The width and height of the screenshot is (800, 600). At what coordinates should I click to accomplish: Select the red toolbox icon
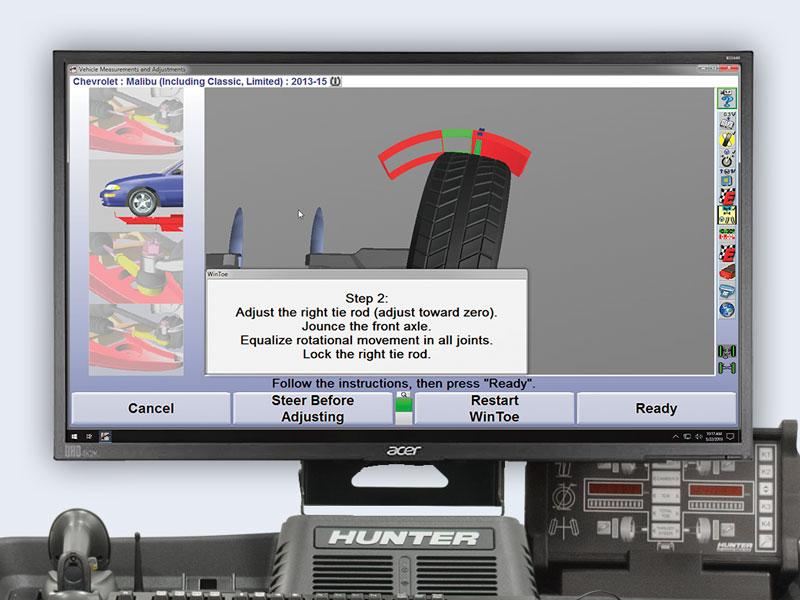tap(724, 270)
